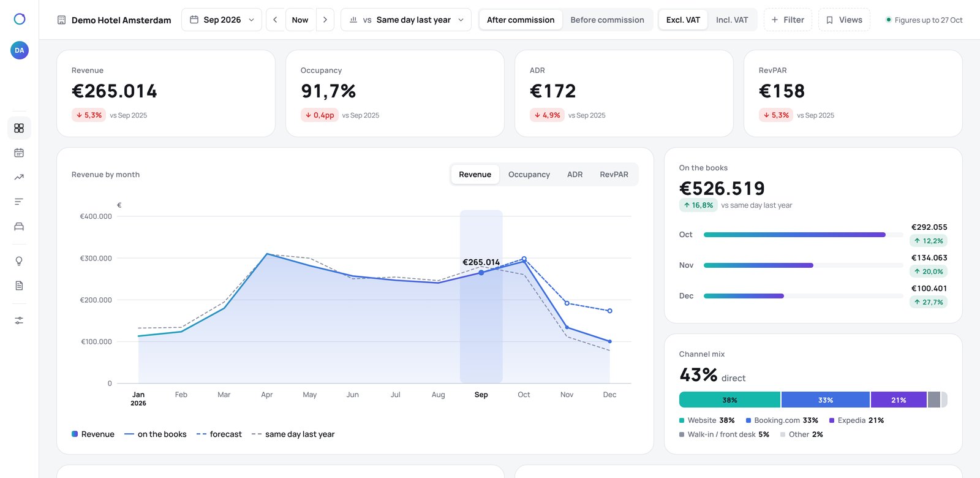The height and width of the screenshot is (478, 980).
Task: Click the Revenue €265.014 card
Action: pyautogui.click(x=166, y=93)
